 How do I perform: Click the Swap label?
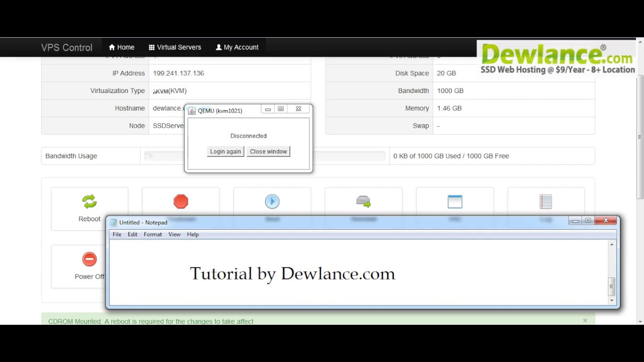coord(421,126)
